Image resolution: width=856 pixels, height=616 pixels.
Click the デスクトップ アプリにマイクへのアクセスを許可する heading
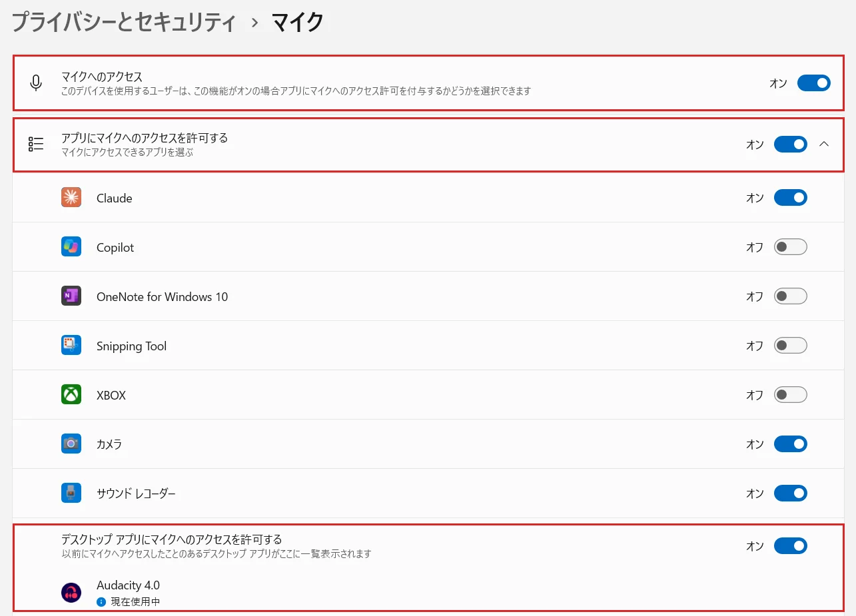(172, 539)
